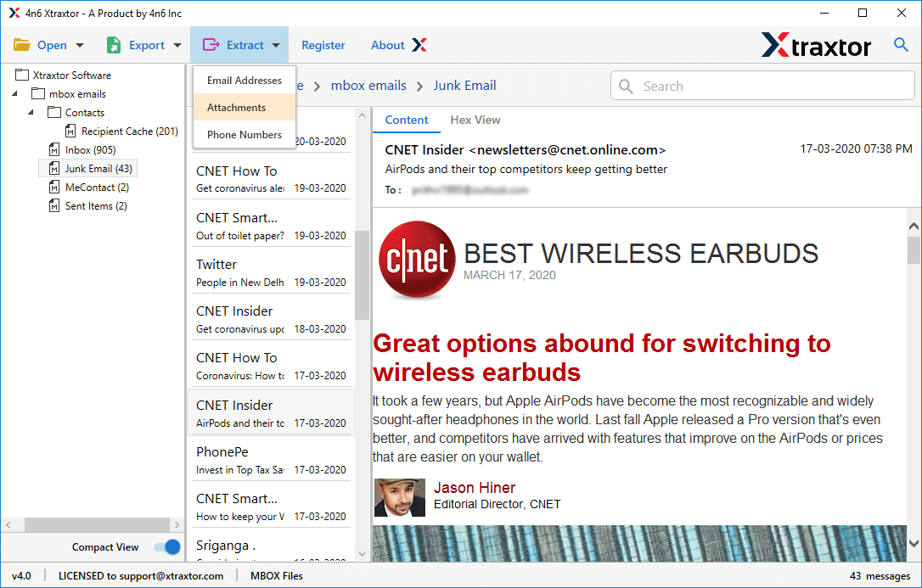Click the X logo next to About
Viewport: 922px width, 588px height.
tap(421, 45)
